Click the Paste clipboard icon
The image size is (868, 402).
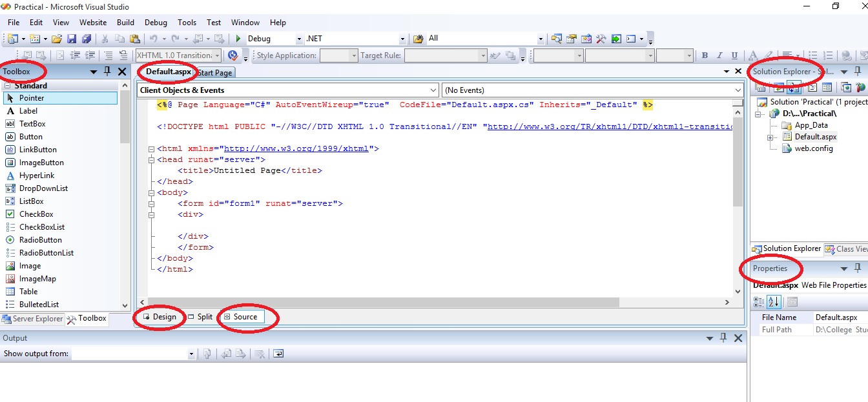(134, 39)
